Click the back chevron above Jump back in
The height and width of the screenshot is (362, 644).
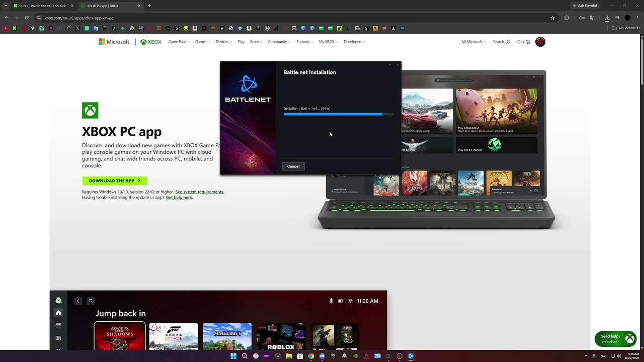tap(77, 301)
